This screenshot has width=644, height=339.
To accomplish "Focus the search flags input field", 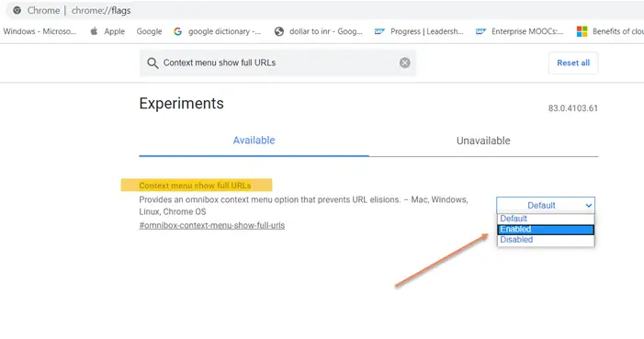I will (277, 62).
